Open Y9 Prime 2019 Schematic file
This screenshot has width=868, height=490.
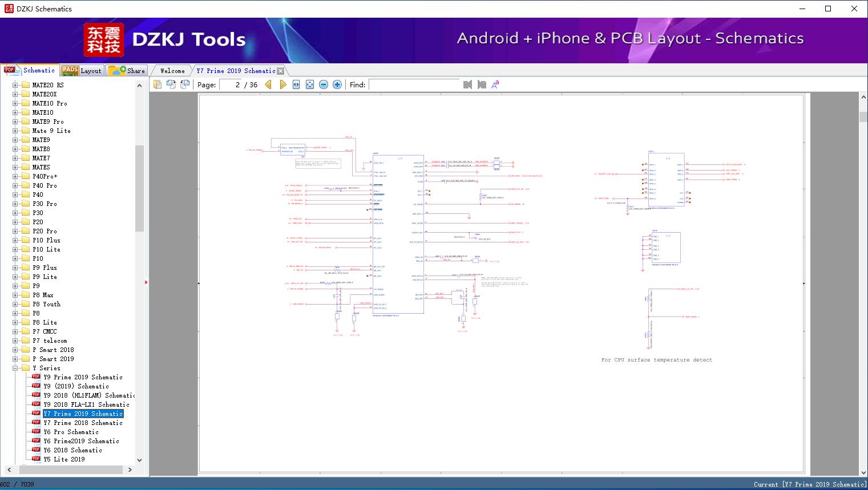click(83, 377)
